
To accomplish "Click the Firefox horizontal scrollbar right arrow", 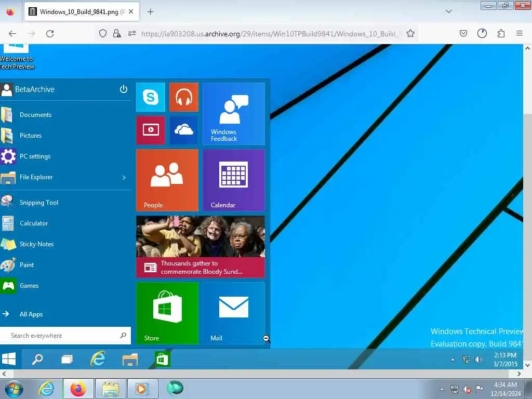I will click(x=519, y=374).
